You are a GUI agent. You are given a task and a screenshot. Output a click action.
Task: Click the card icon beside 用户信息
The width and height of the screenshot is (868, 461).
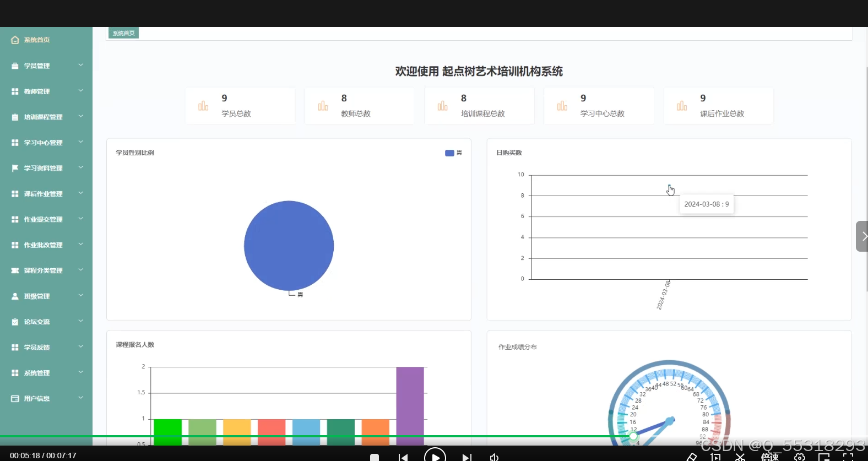(15, 399)
